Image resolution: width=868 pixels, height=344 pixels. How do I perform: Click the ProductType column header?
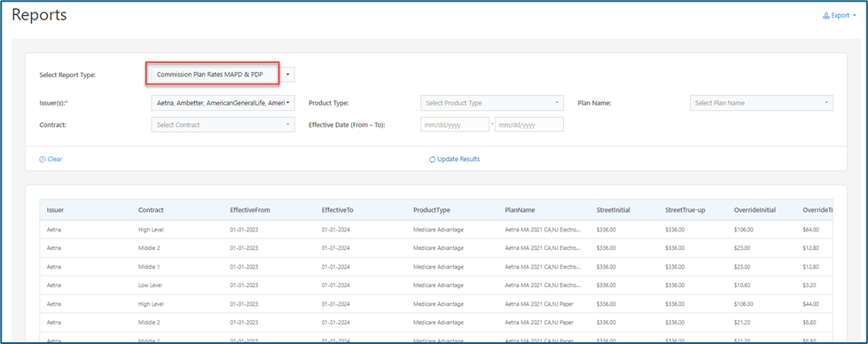pos(431,210)
